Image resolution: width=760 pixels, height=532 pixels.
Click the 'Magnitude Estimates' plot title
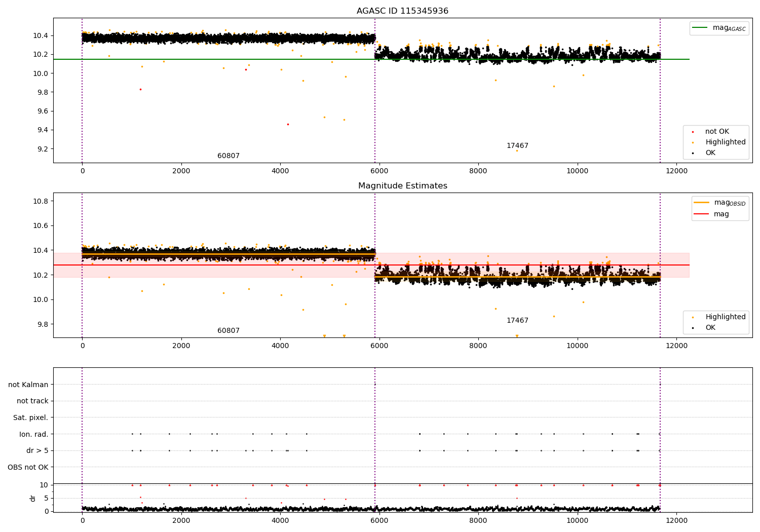tap(402, 186)
